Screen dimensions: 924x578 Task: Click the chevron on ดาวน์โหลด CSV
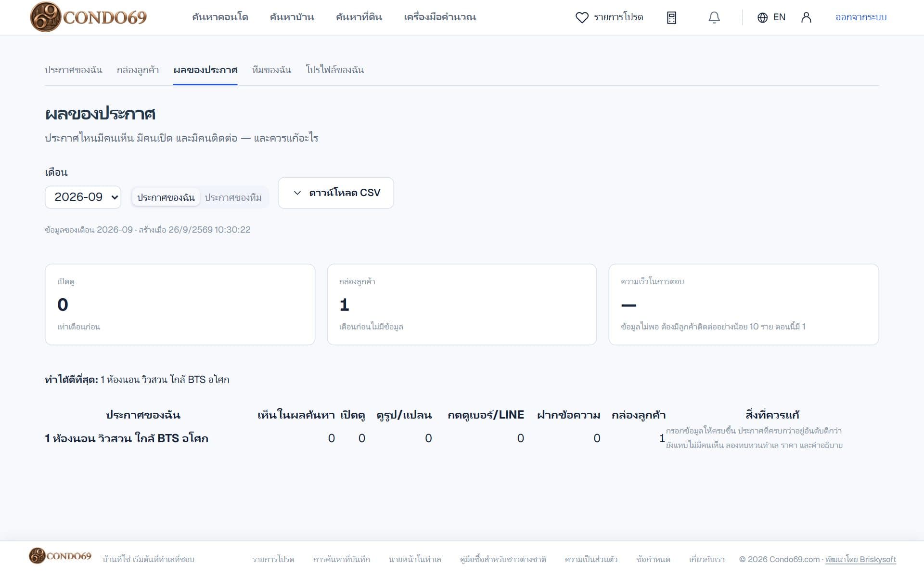[297, 193]
